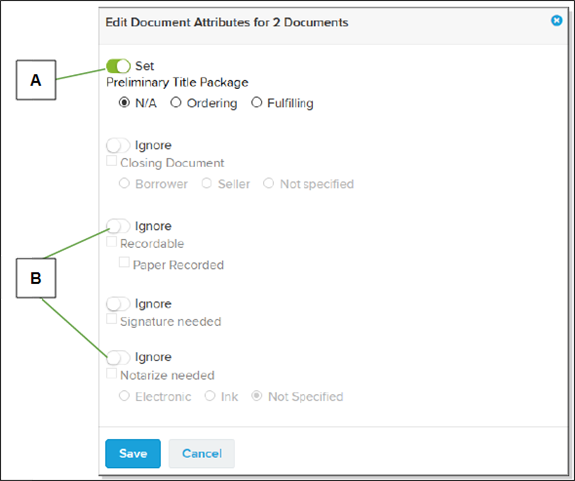The image size is (575, 481).
Task: Select the Seller radio button
Action: (207, 183)
